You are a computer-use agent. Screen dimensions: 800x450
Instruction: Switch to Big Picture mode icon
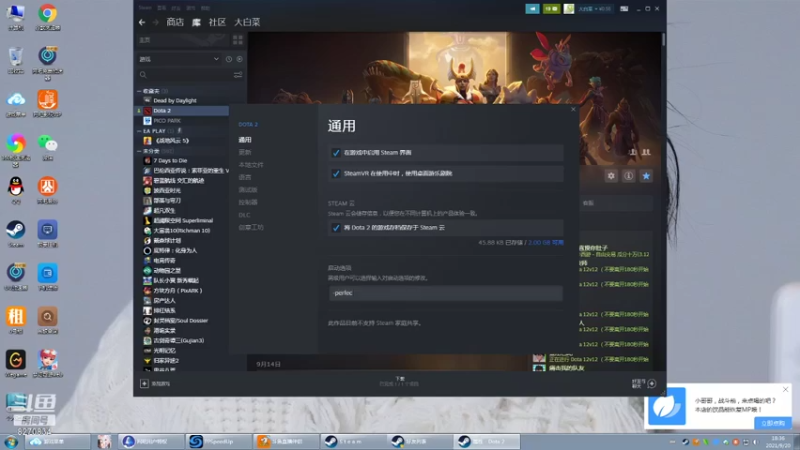(x=624, y=9)
